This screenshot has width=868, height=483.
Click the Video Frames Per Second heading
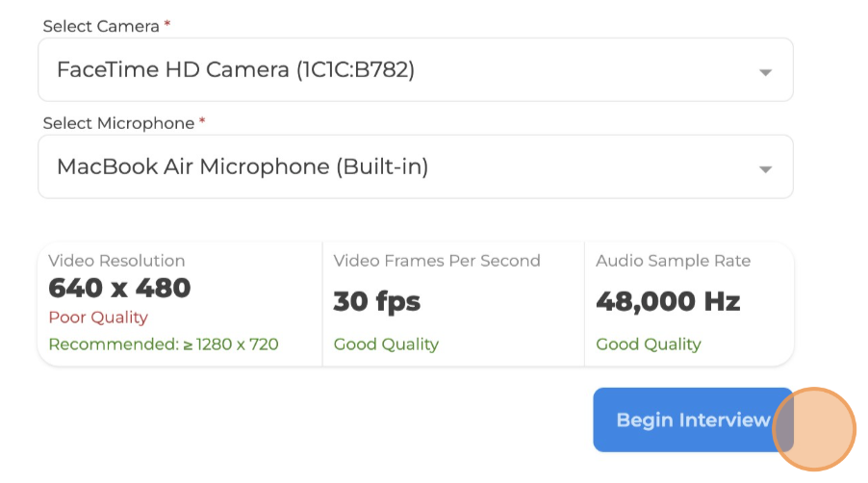437,261
